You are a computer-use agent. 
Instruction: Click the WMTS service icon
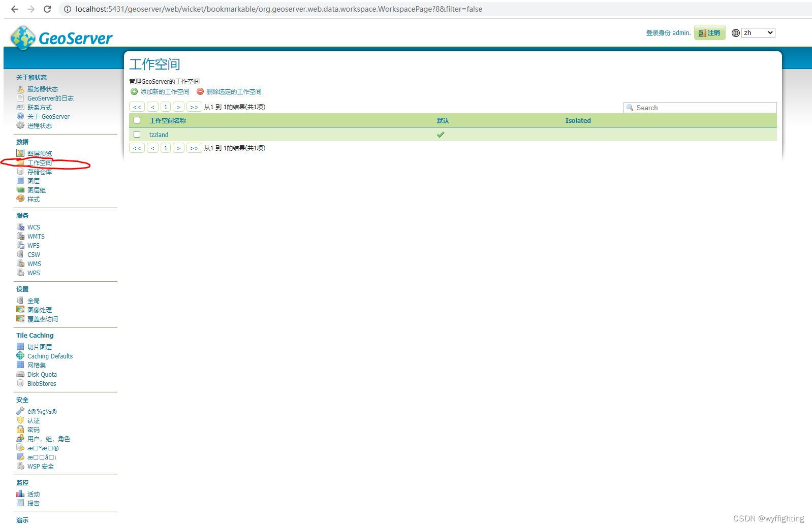(20, 236)
